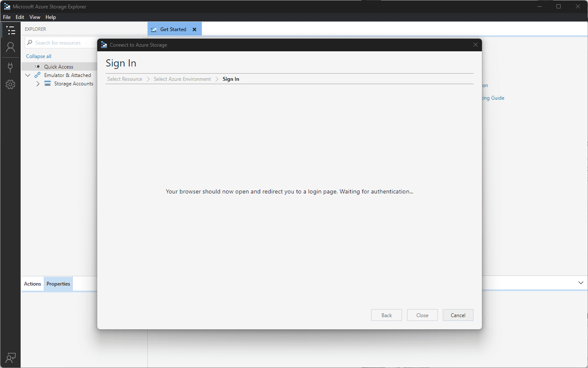Screen dimensions: 588x368
Task: Click the Back button
Action: point(386,315)
